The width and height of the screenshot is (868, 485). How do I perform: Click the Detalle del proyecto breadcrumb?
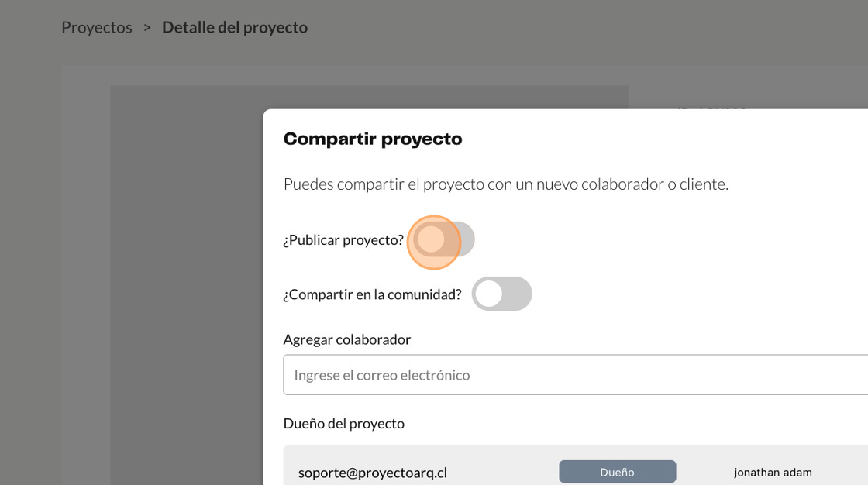coord(234,28)
